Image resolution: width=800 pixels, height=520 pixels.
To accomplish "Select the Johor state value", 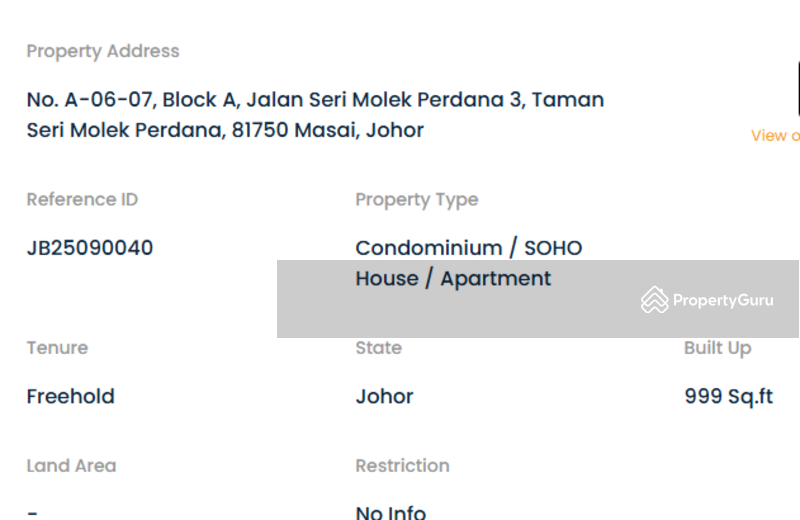I will coord(384,397).
